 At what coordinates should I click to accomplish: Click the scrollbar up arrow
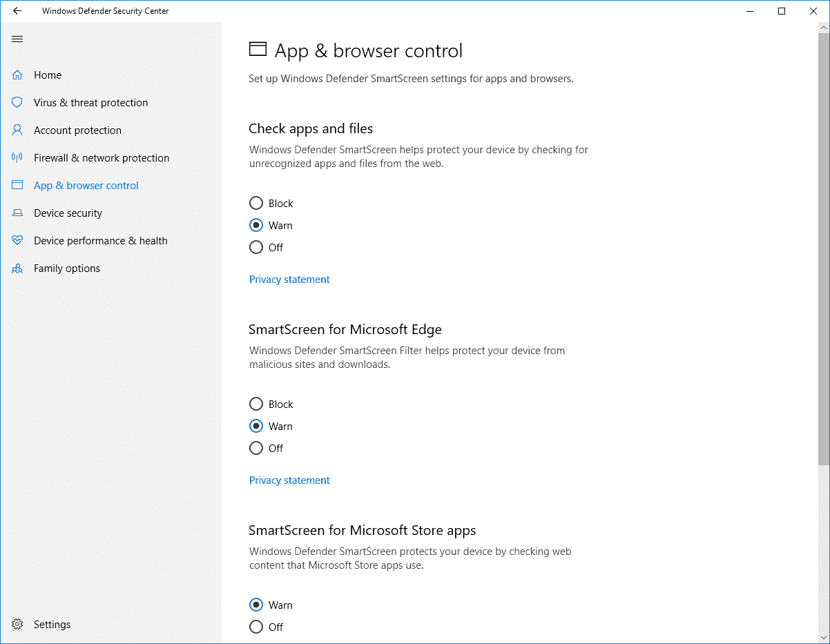(x=823, y=28)
